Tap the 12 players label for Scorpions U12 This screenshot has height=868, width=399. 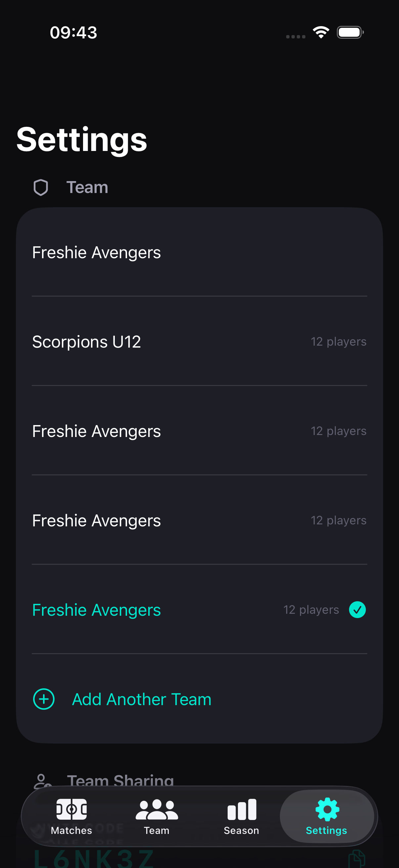338,342
